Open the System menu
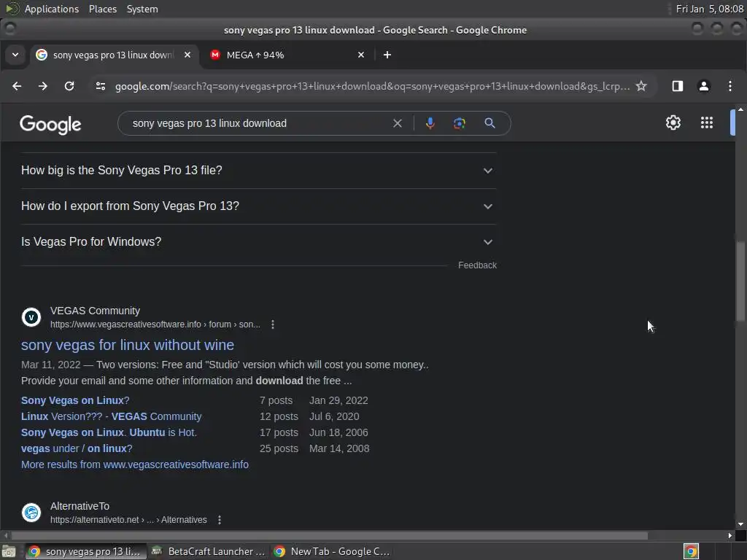 pos(142,9)
